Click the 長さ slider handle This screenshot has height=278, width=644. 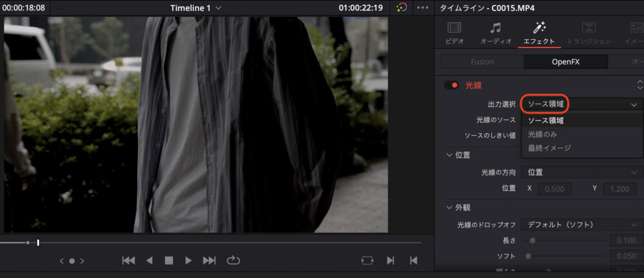533,241
